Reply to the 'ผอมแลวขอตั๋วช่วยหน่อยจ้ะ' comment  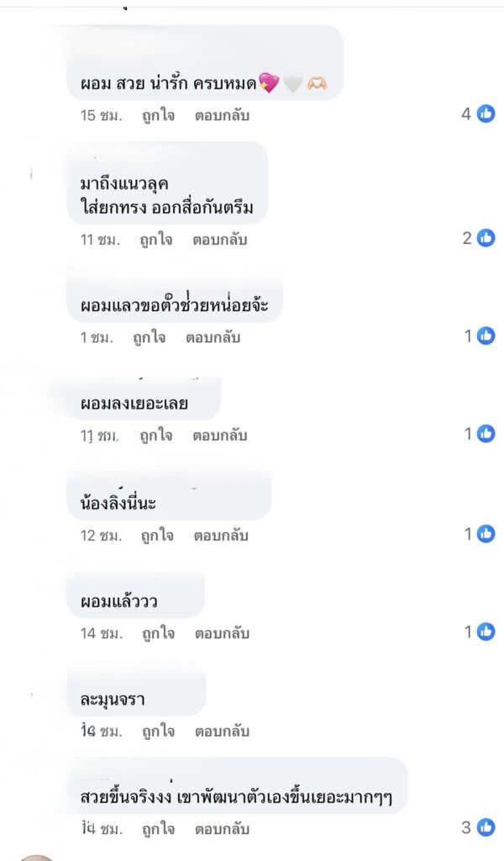(x=213, y=338)
